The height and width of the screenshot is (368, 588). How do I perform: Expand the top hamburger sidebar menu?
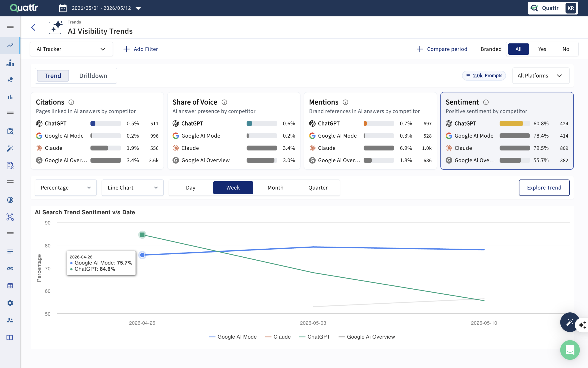coord(10,27)
